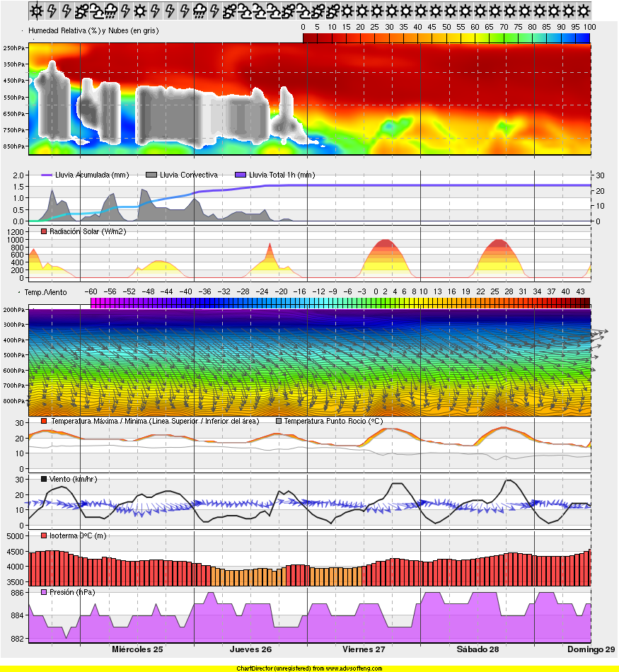This screenshot has width=619, height=672.
Task: Click the Presión purple legend square
Action: coord(44,592)
